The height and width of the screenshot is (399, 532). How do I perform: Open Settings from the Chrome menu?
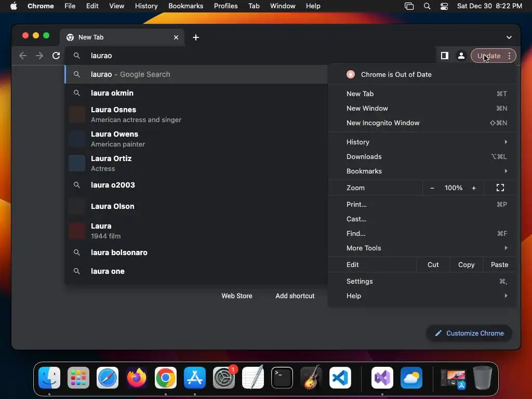click(x=422, y=281)
